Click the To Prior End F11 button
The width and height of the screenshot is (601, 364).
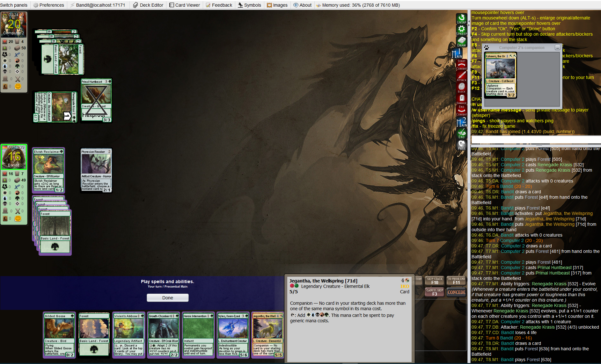tap(457, 281)
